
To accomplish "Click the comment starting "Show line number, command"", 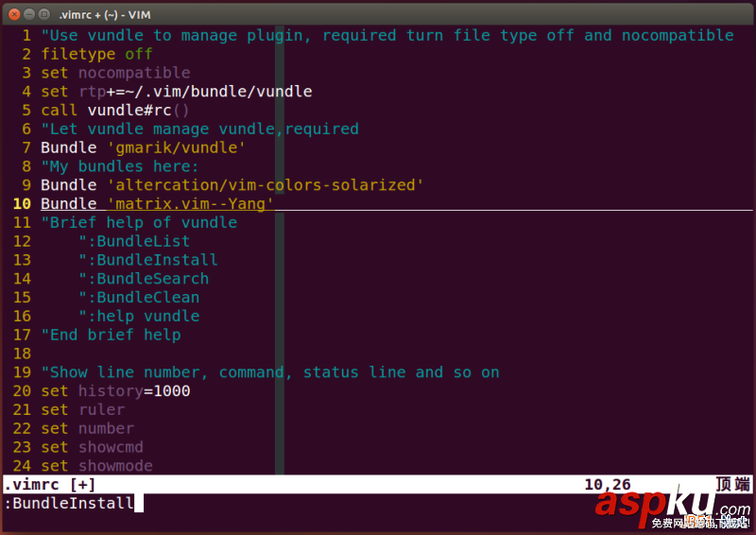I will (270, 372).
